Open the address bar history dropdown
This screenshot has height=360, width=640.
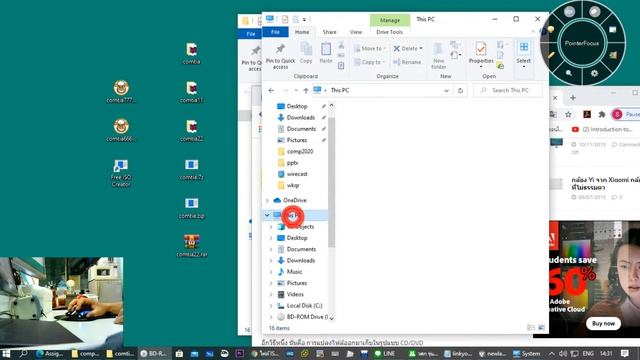(446, 91)
